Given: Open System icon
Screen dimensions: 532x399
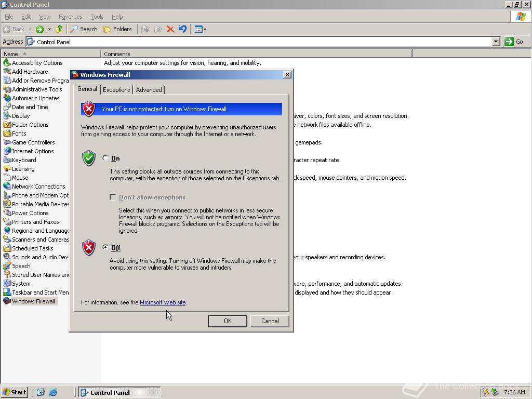Looking at the screenshot, I should [7, 283].
